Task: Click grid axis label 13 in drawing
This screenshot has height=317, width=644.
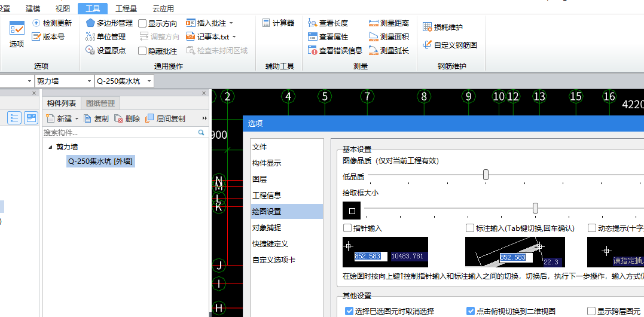Action: [539, 96]
